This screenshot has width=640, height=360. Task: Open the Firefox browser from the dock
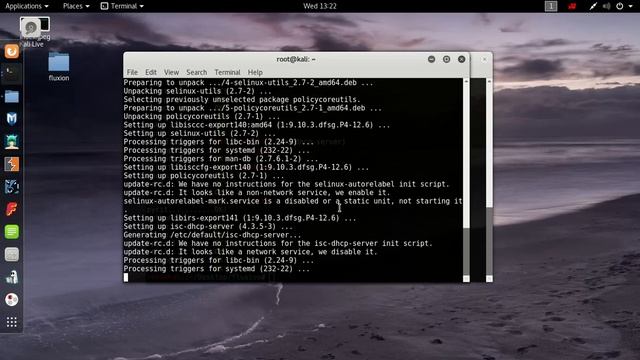pos(12,51)
